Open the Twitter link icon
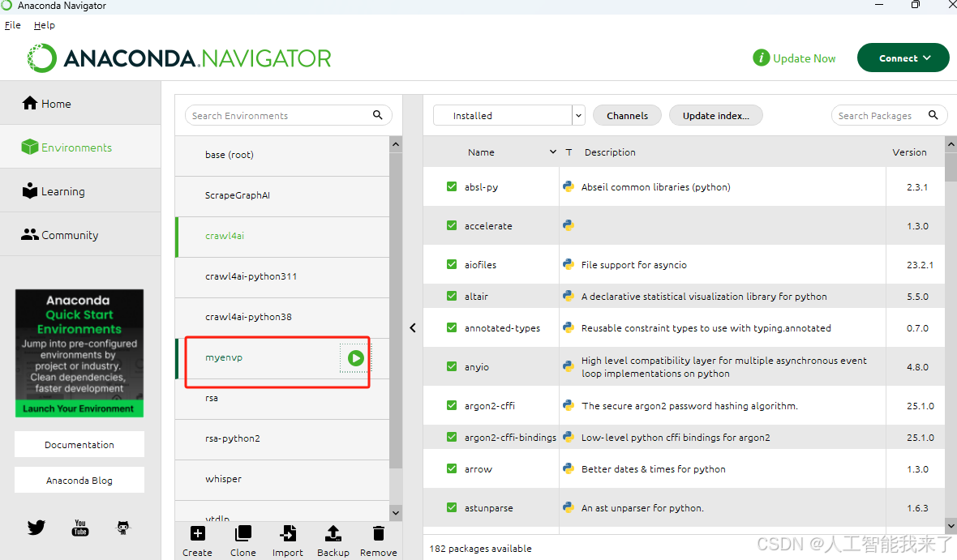957x560 pixels. click(x=36, y=527)
